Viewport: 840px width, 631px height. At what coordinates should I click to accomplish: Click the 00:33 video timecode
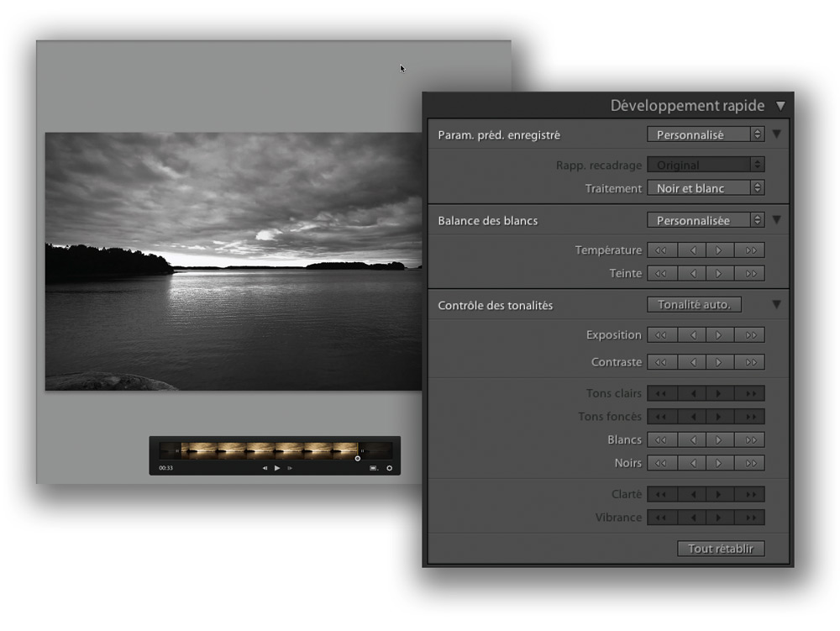point(166,468)
